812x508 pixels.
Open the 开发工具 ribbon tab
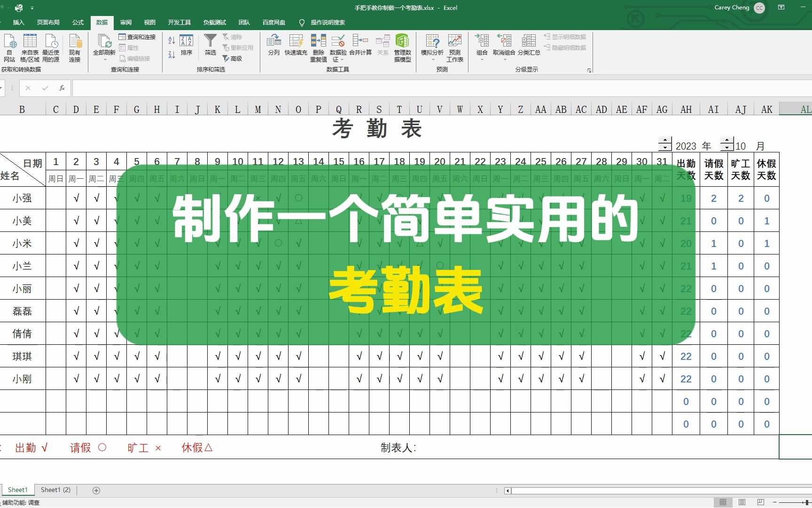(179, 22)
